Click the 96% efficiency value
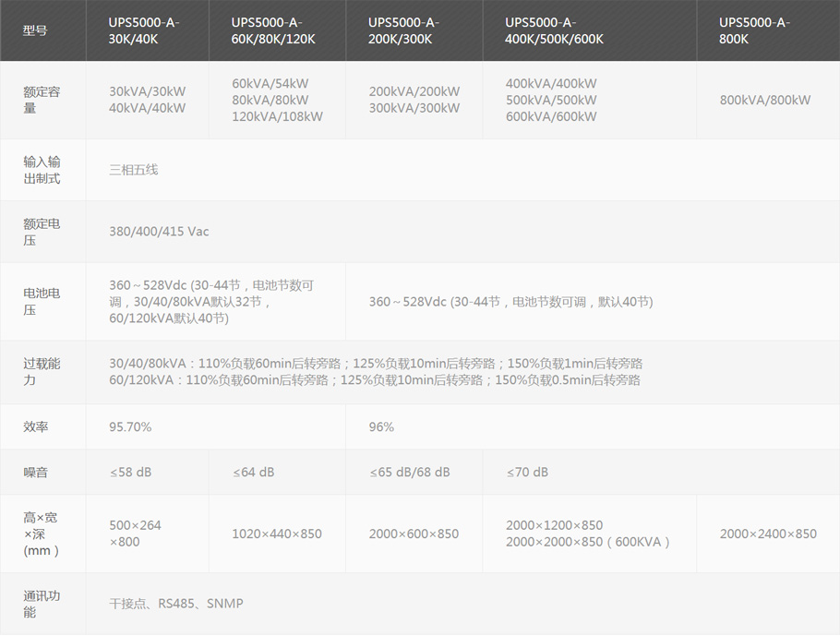Viewport: 840px width, 636px height. (x=381, y=427)
